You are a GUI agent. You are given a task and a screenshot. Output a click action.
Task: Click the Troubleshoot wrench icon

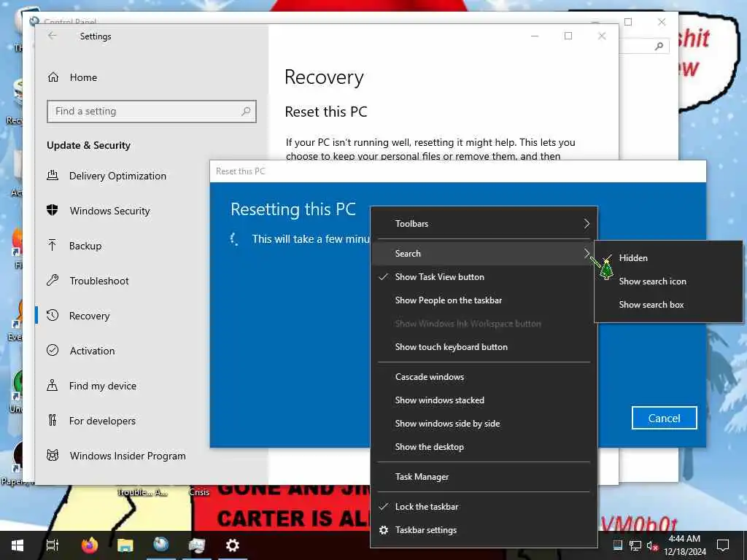tap(53, 280)
